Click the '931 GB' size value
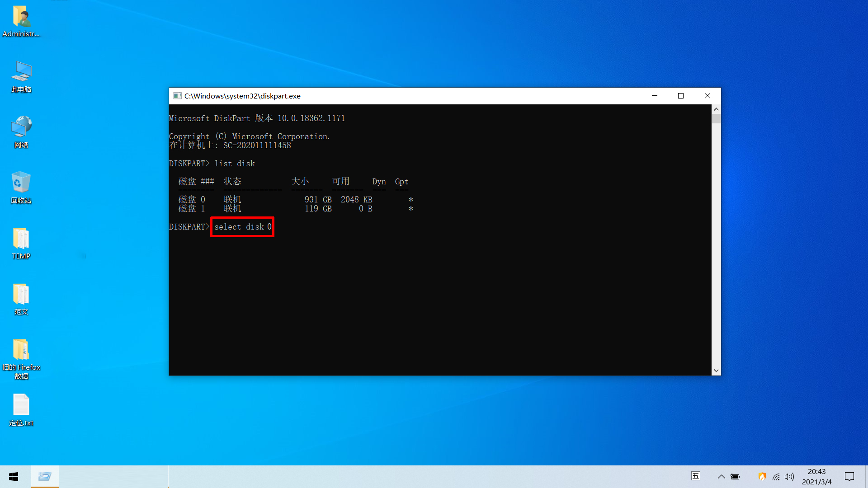 point(318,200)
